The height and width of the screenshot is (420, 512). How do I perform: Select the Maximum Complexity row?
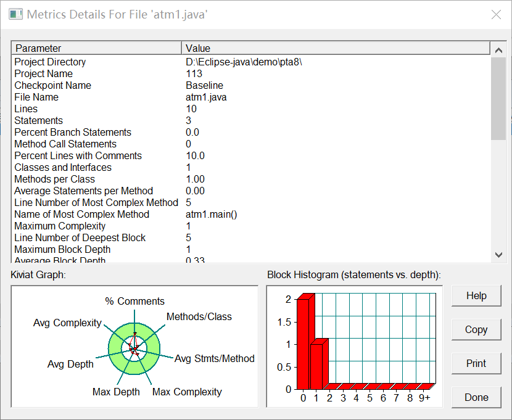coord(252,226)
